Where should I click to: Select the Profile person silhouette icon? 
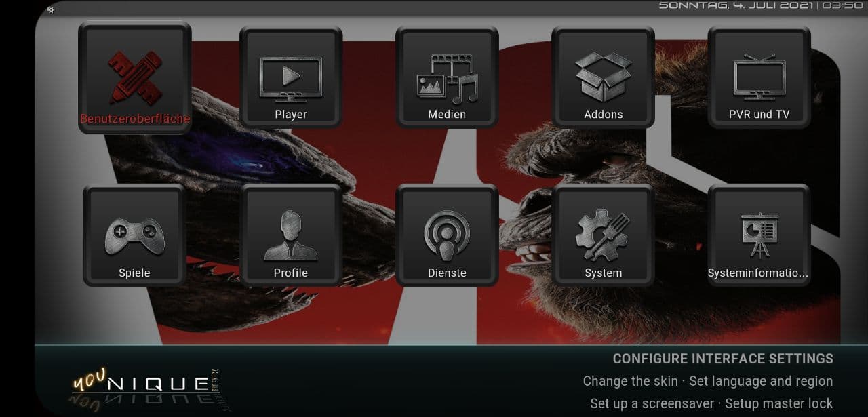(290, 235)
